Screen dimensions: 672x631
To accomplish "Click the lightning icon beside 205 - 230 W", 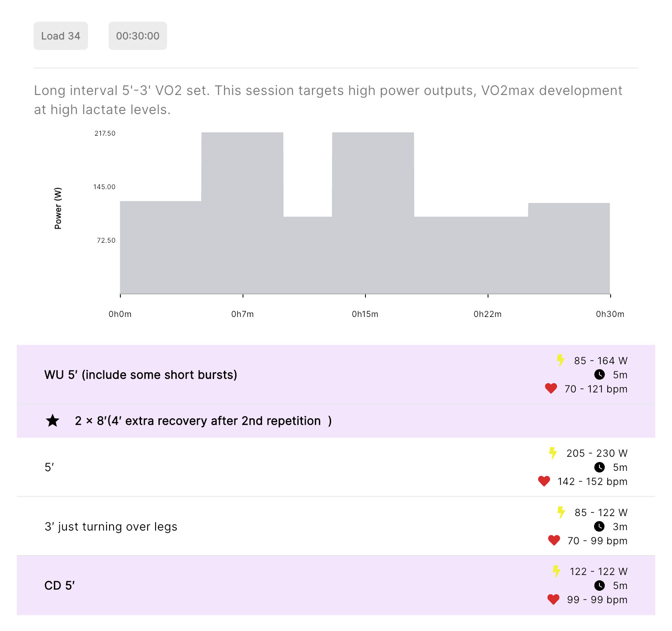I will [x=553, y=453].
